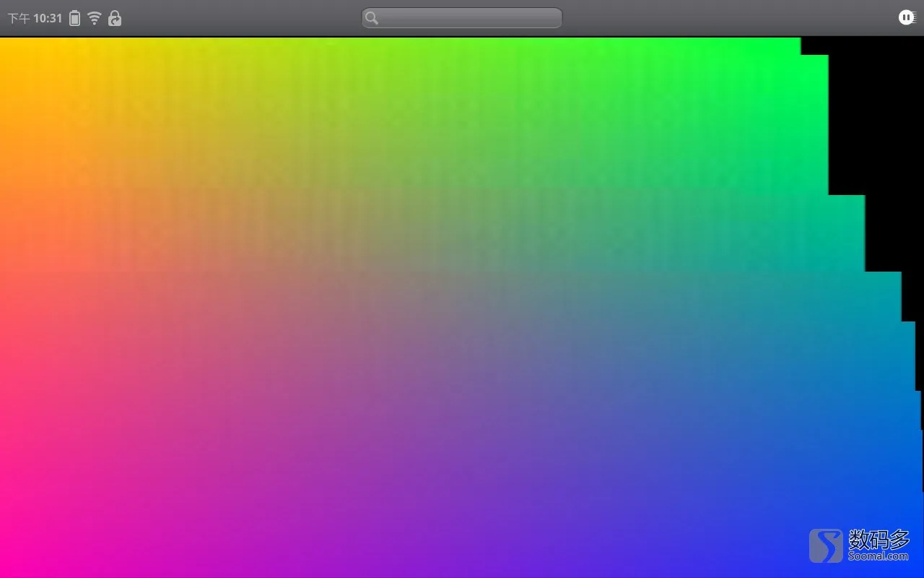Click the round pause icon in top bar
The height and width of the screenshot is (578, 924).
907,17
